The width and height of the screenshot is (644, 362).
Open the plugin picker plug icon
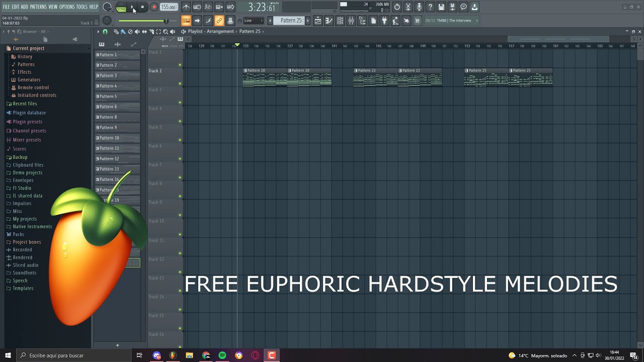[x=384, y=21]
